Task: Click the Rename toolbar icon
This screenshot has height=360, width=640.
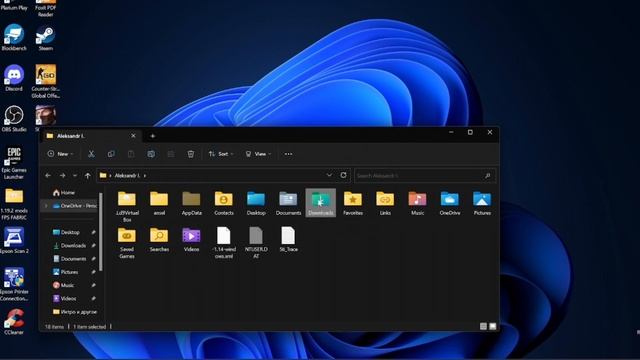Action: tap(151, 154)
